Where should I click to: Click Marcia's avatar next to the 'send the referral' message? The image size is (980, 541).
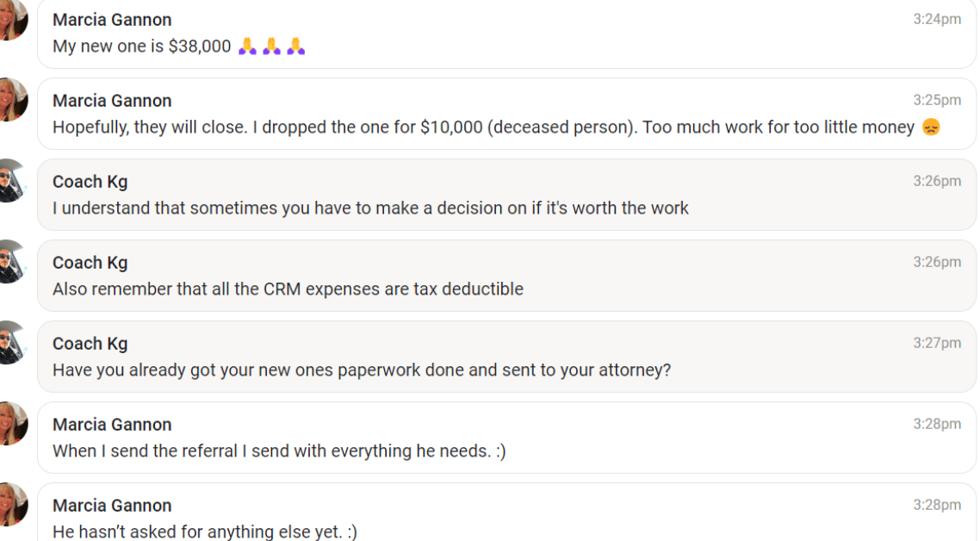click(x=12, y=424)
